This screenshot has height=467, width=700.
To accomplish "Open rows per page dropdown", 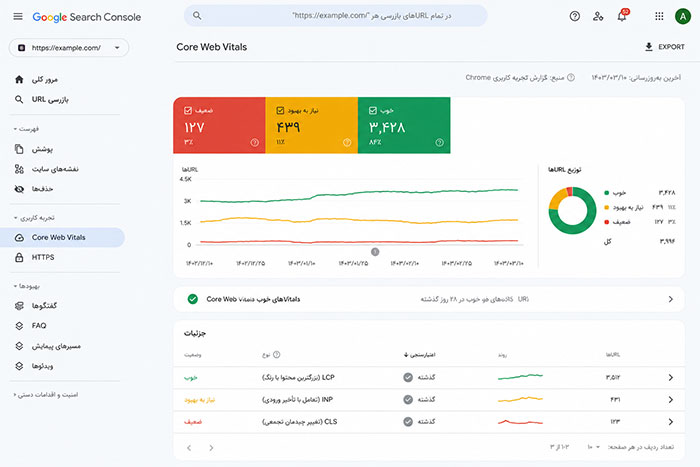I will point(594,447).
